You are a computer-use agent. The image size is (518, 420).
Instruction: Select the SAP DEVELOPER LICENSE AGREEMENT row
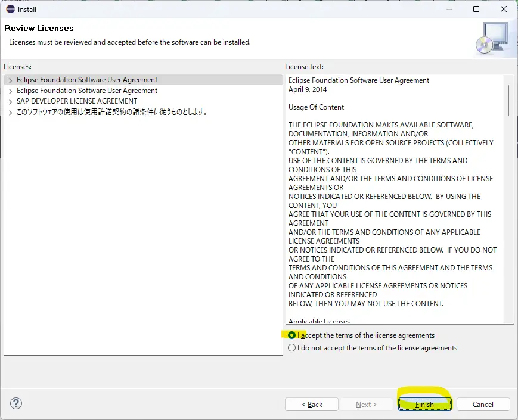click(x=144, y=101)
